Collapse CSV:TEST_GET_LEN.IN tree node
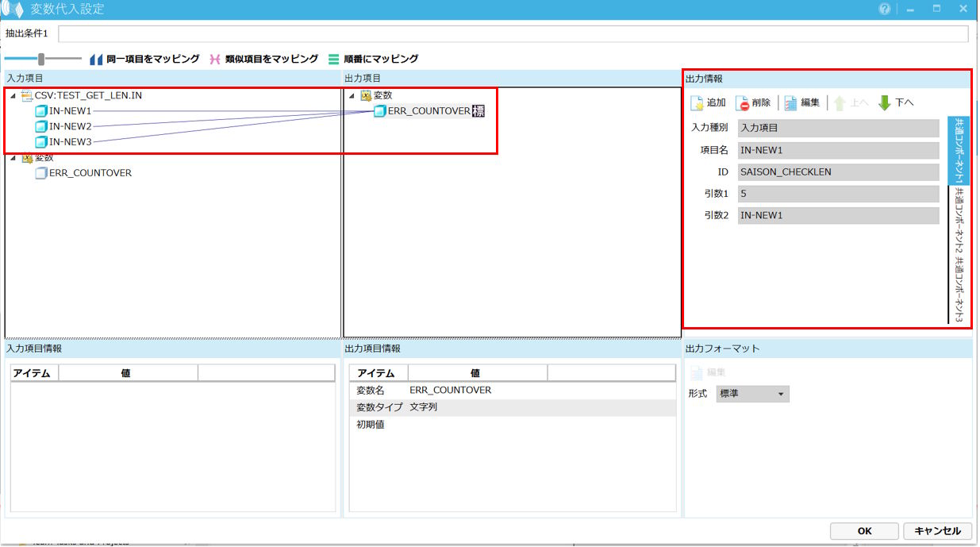 tap(13, 95)
